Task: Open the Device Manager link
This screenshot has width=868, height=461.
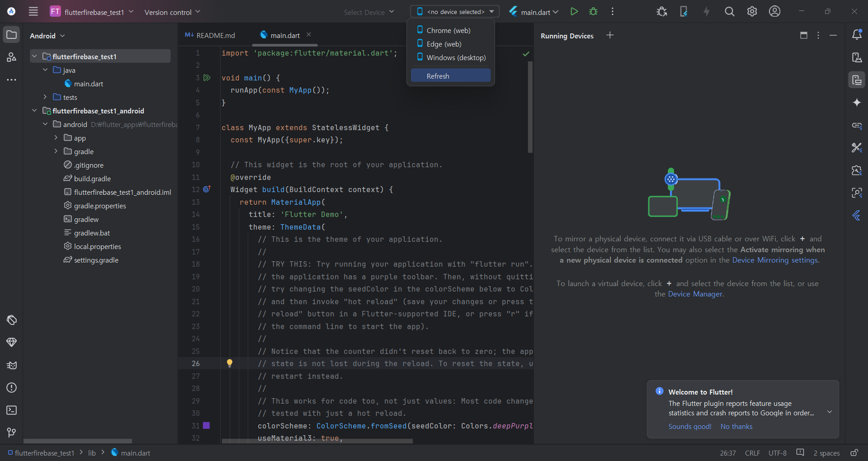Action: coord(695,294)
